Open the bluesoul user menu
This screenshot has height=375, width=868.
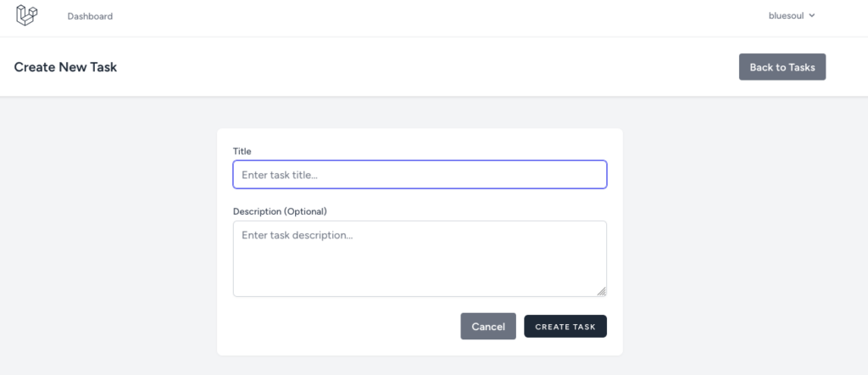point(792,15)
